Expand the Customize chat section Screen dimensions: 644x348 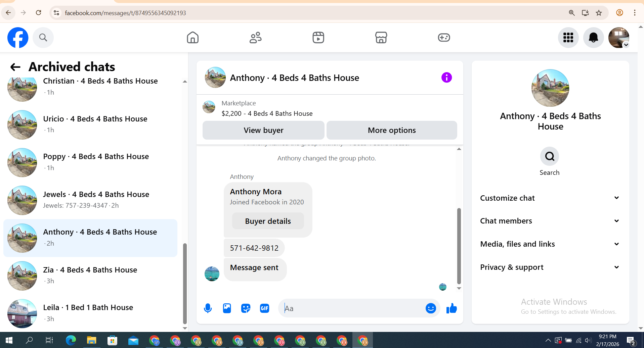click(x=550, y=198)
